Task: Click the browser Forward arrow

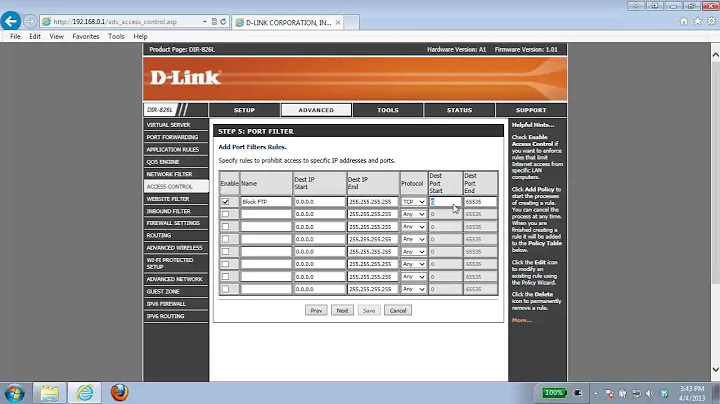Action: click(x=30, y=21)
